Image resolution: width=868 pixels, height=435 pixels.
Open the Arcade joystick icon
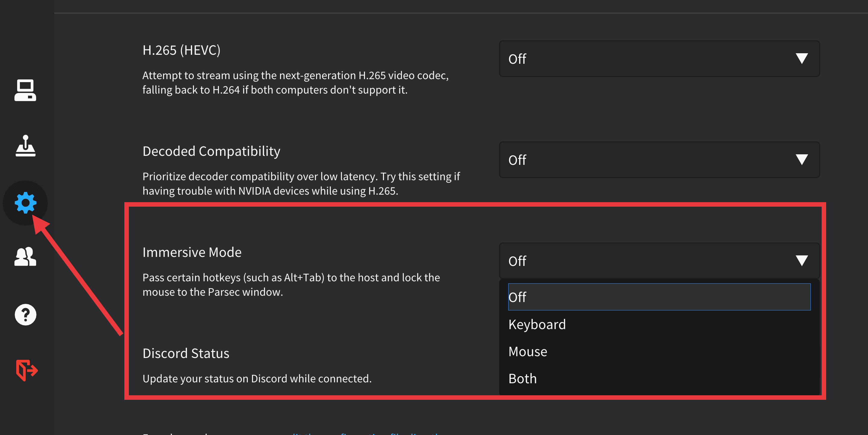(25, 146)
